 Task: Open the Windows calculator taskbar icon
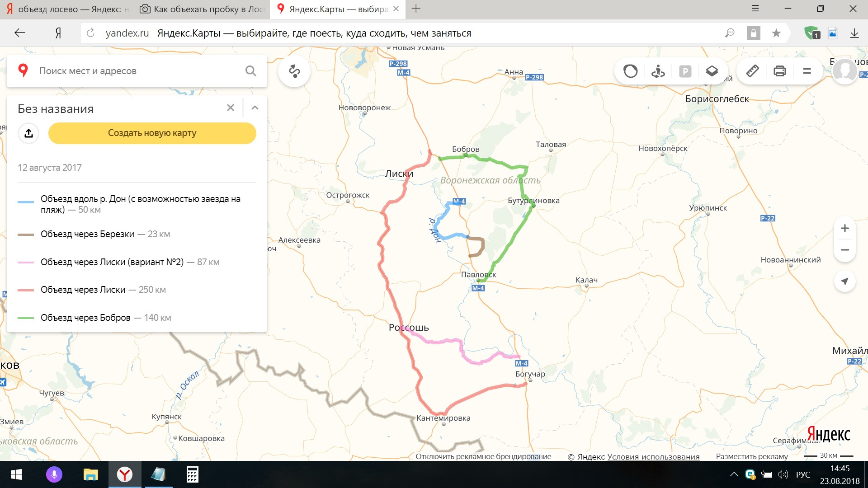(x=192, y=474)
